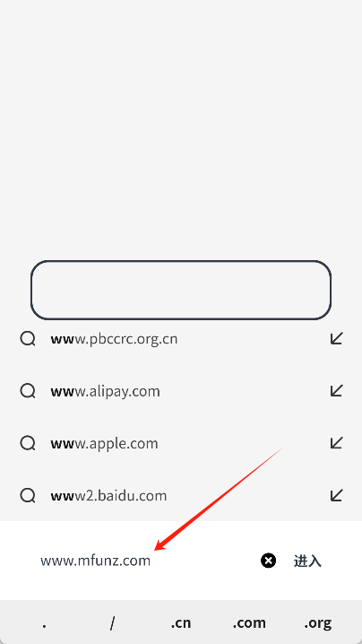Tap the 进入 button to go
The image size is (362, 644).
(307, 561)
